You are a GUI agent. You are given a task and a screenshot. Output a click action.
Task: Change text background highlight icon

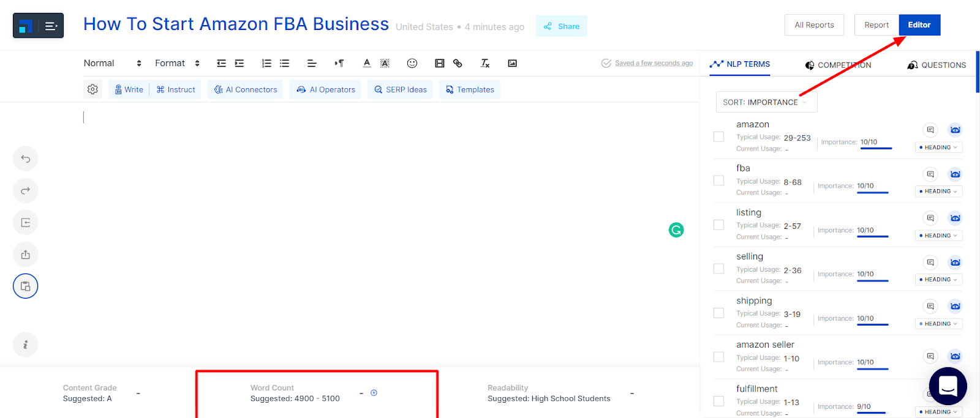(385, 63)
